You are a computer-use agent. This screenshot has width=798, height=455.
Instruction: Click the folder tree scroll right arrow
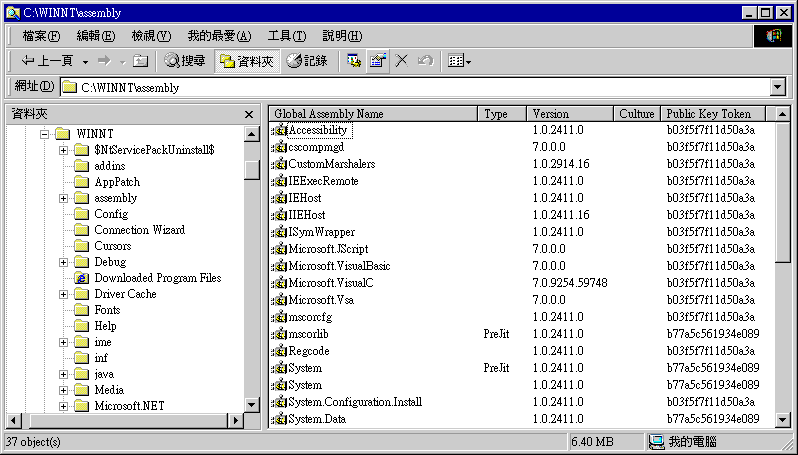(x=235, y=421)
